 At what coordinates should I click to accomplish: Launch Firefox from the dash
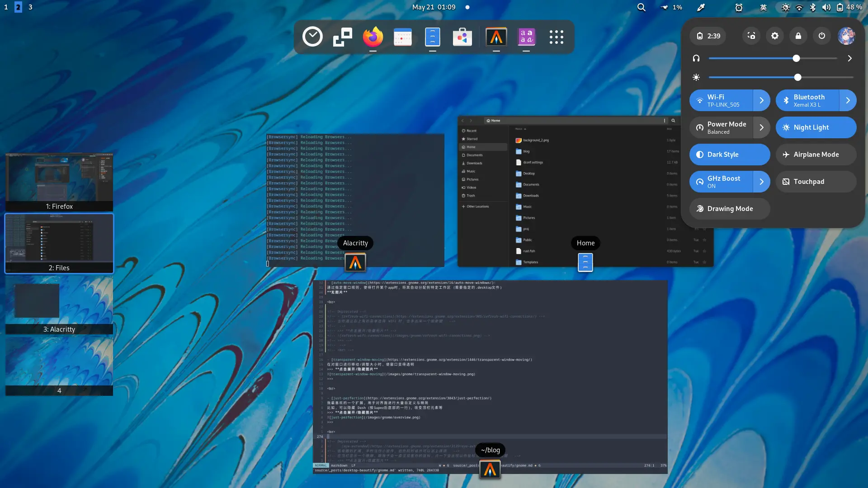[373, 37]
